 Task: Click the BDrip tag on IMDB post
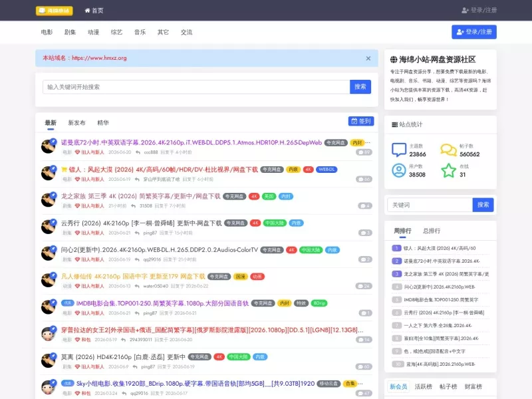(x=319, y=303)
